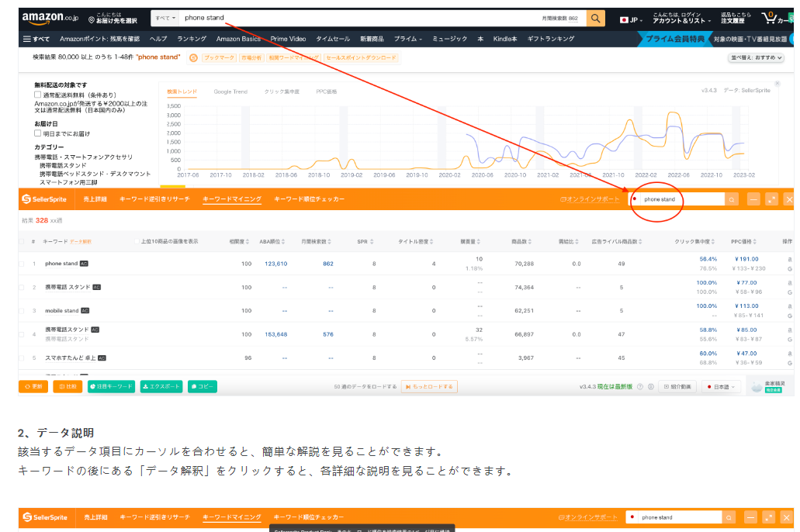
Task: Open the 日本語 language selector
Action: [x=721, y=386]
